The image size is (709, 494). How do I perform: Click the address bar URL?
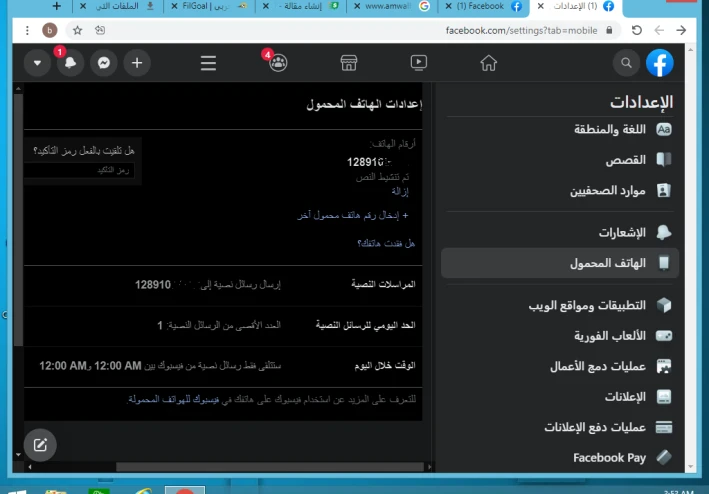coord(521,30)
